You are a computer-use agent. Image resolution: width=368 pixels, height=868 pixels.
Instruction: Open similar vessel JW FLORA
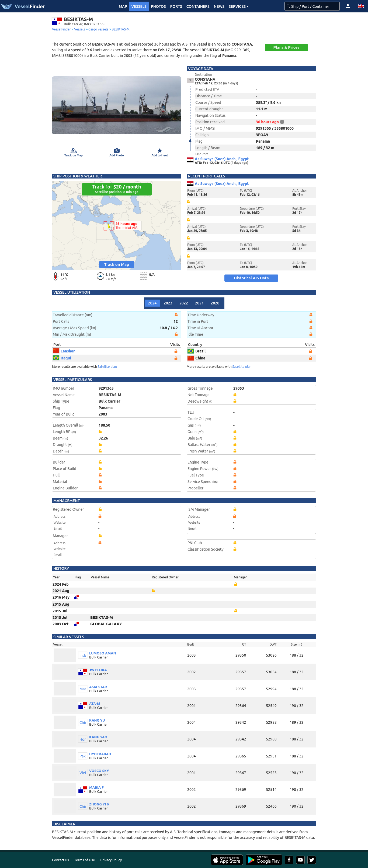click(98, 670)
